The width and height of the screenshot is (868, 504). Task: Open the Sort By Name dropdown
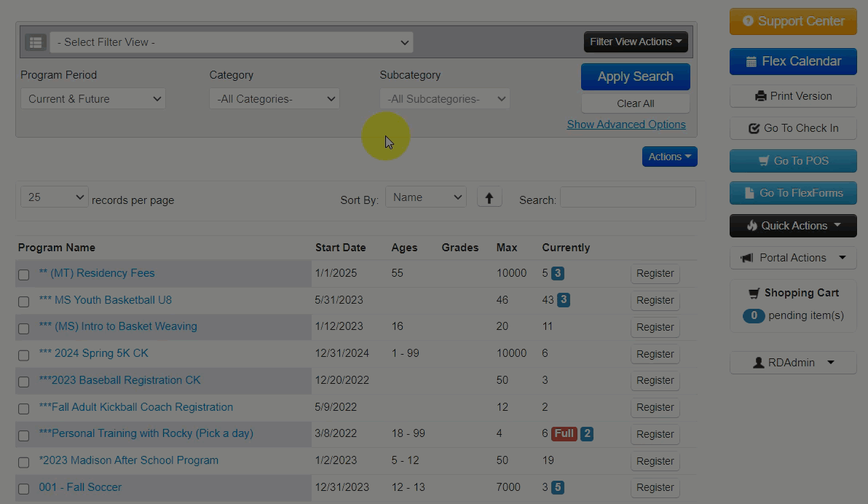point(426,197)
